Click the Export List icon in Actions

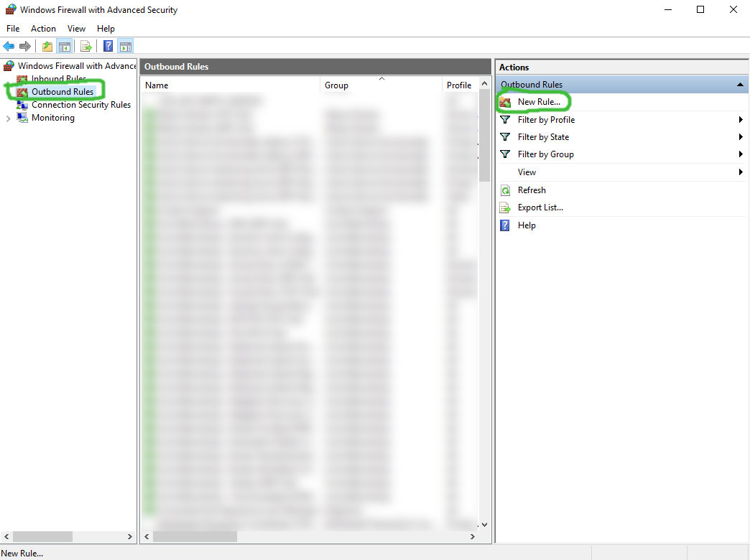[505, 207]
